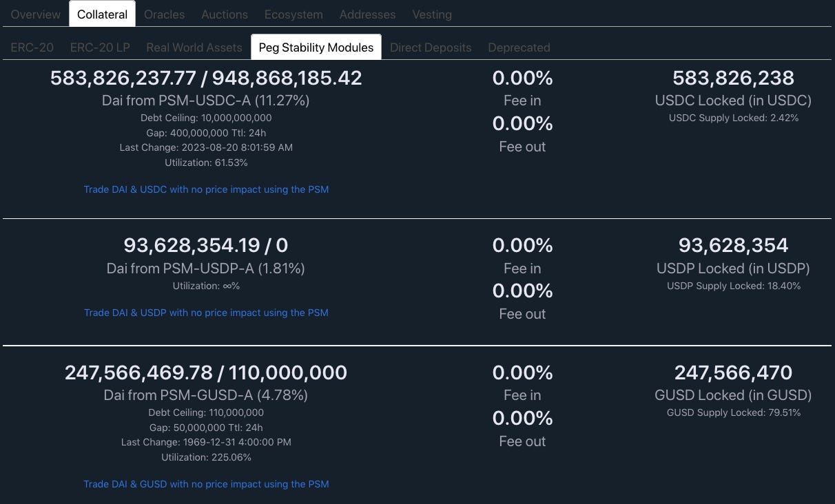
Task: Click the Dai from PSM-USDC-A heading
Action: coord(206,101)
